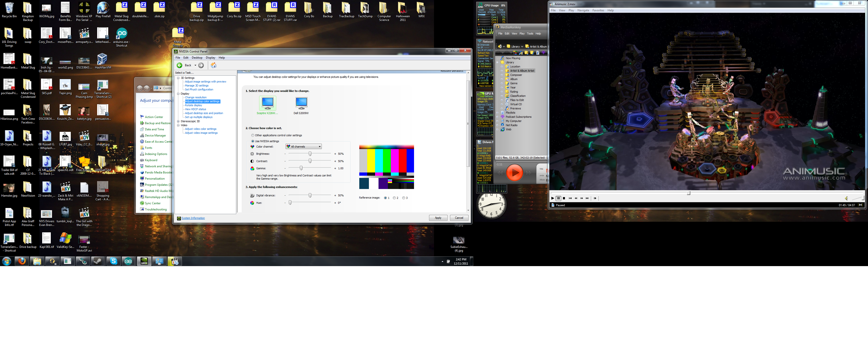
Task: Select 'Composer' in MediaMonkey tree
Action: pyautogui.click(x=516, y=75)
